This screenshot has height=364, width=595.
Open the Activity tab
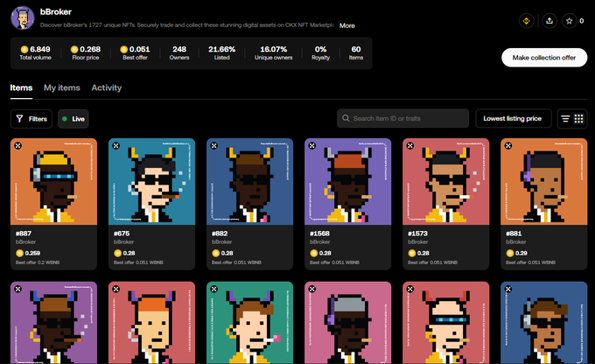coord(106,87)
